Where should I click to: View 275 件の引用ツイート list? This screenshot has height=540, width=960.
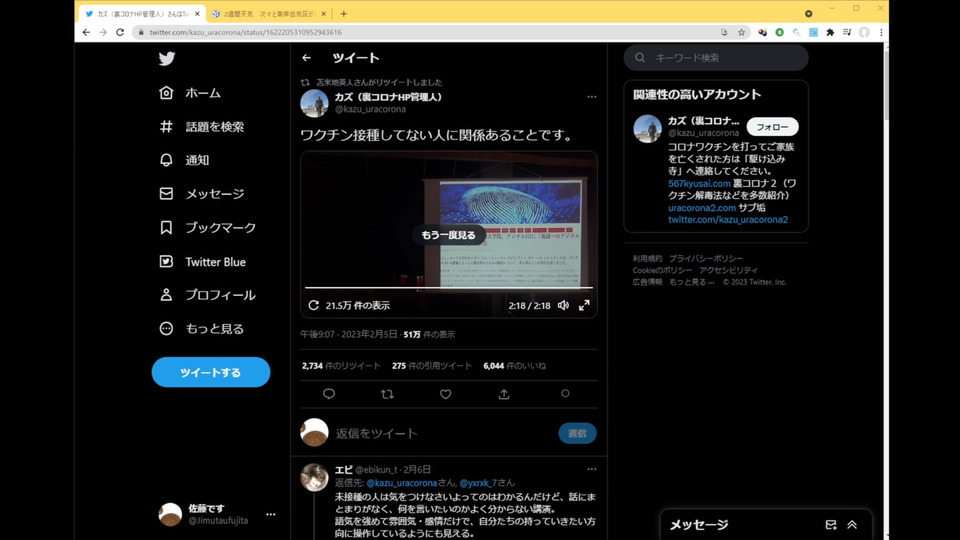tap(432, 366)
